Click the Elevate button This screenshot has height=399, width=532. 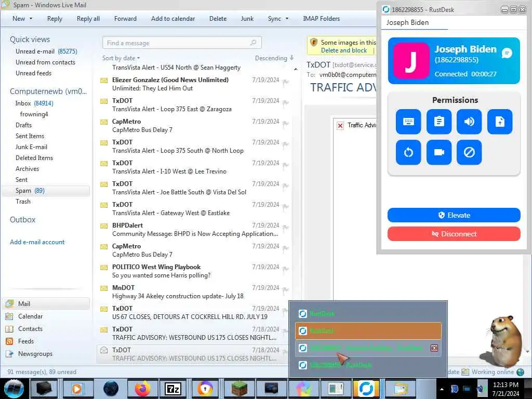point(454,215)
